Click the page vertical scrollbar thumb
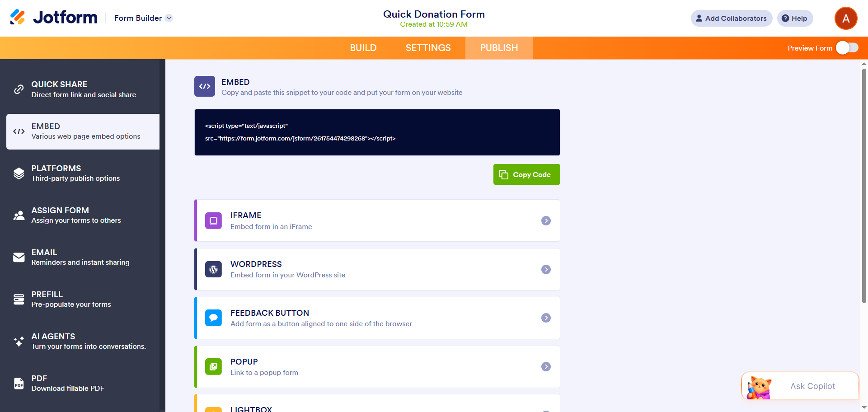Viewport: 868px width, 412px height. click(864, 185)
